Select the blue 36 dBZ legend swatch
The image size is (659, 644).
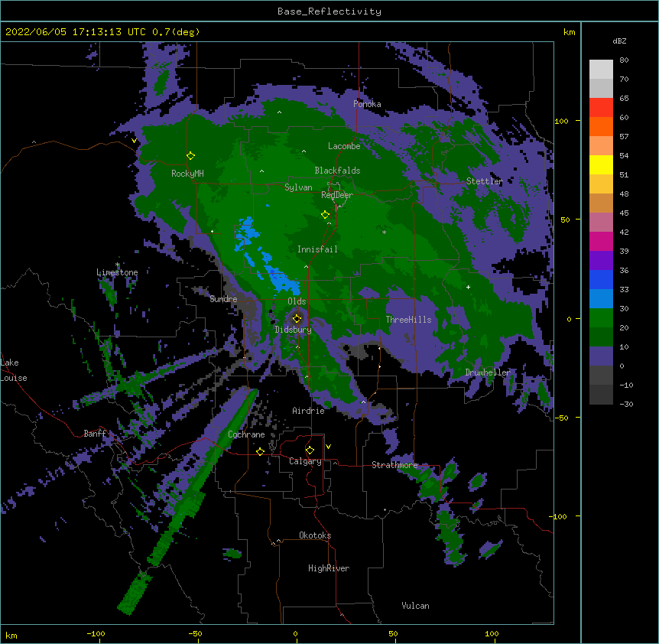601,279
